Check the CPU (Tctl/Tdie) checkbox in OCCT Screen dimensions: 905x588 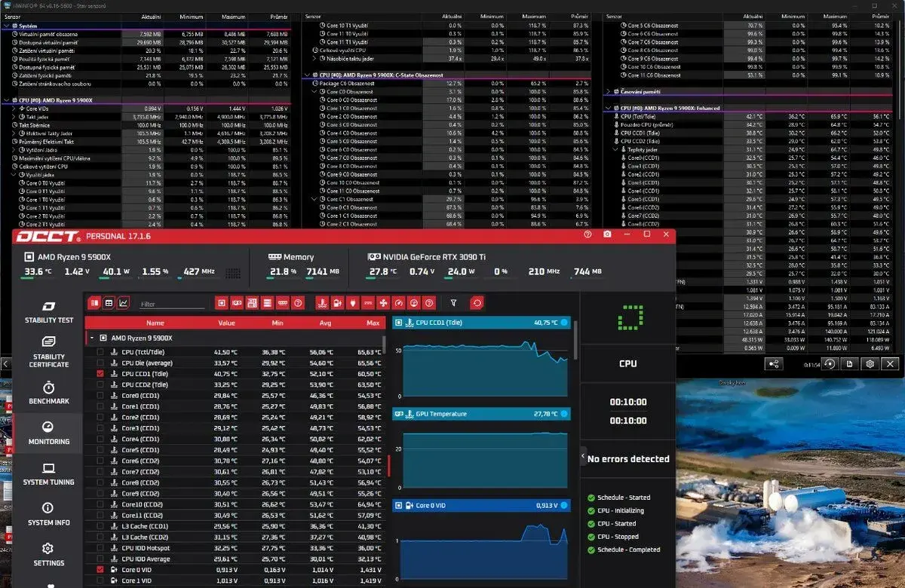pos(100,352)
